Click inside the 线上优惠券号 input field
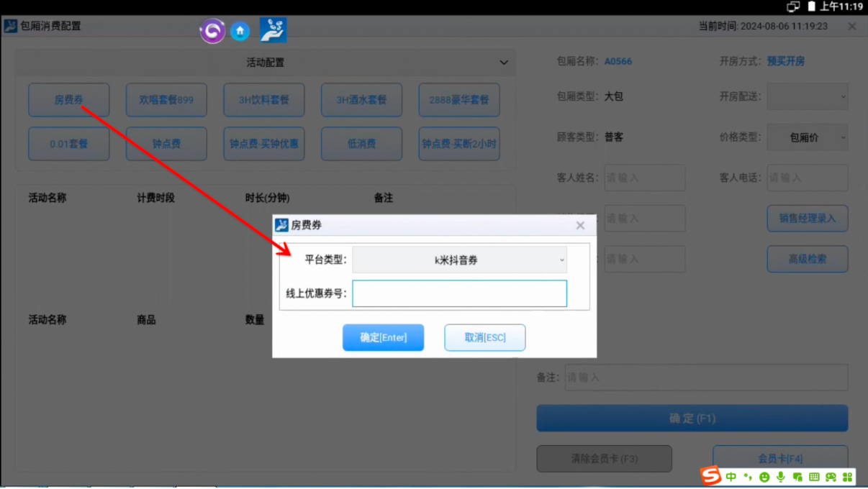The height and width of the screenshot is (489, 868). (x=459, y=293)
